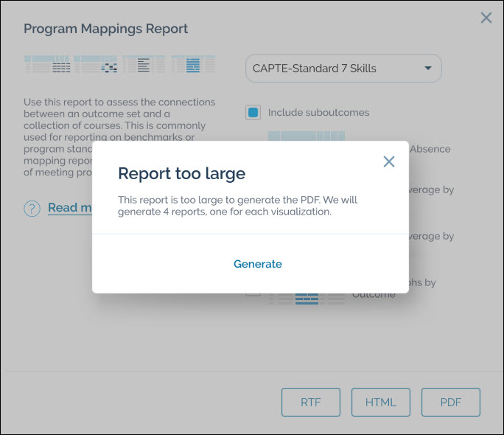Toggle the Include suboutcomes checkbox

coord(253,113)
